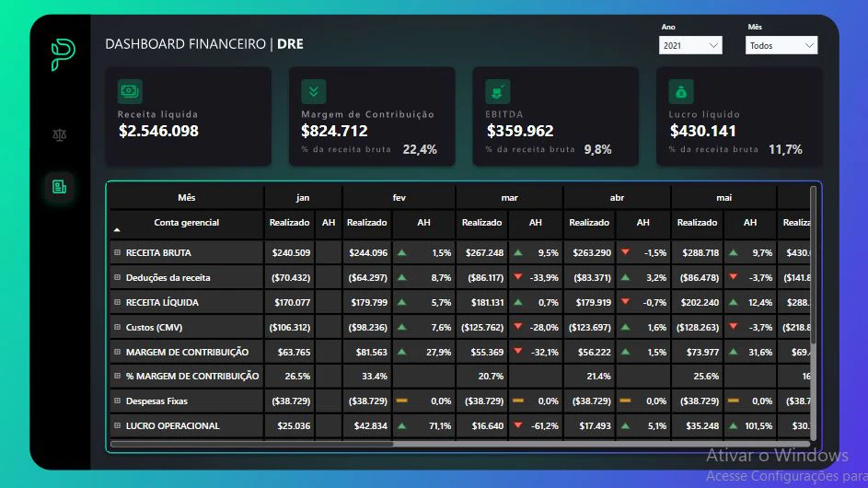
Task: Click the Margem de Contribuição chevrons icon
Action: (314, 91)
